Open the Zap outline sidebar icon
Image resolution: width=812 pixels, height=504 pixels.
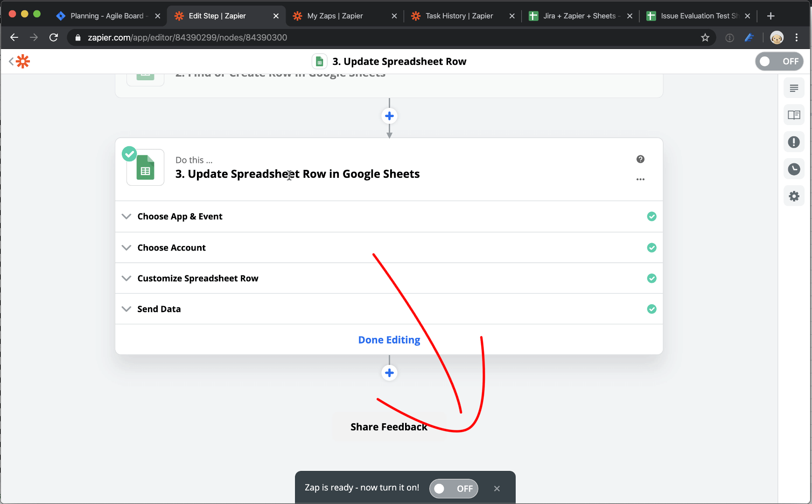click(794, 88)
